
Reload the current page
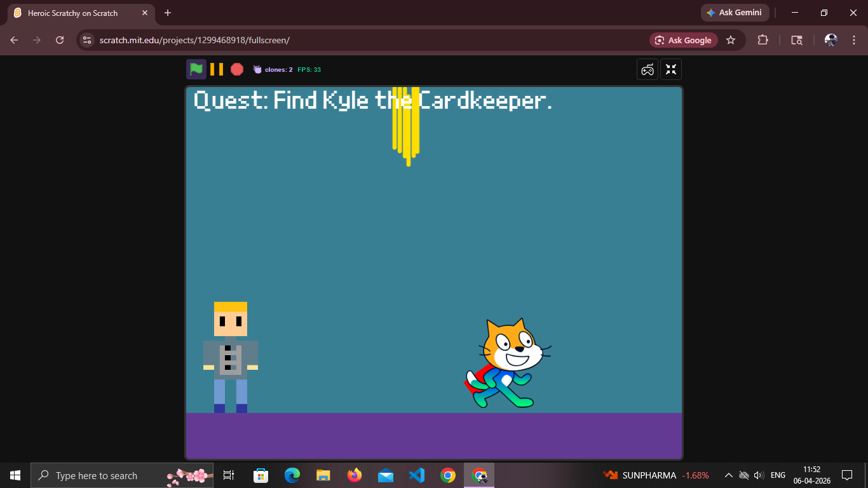point(60,40)
